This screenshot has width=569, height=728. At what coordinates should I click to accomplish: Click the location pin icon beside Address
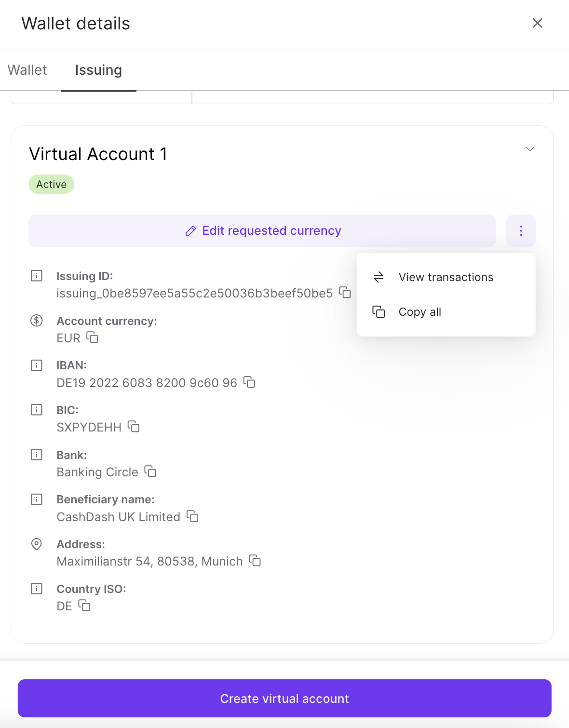[x=36, y=544]
